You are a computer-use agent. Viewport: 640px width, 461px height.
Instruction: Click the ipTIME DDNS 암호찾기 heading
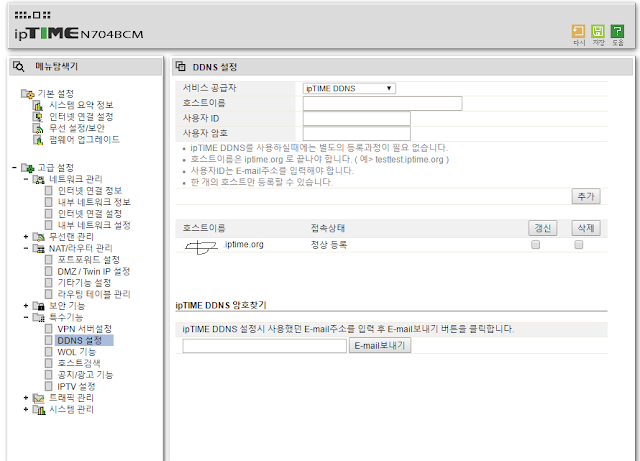[221, 305]
